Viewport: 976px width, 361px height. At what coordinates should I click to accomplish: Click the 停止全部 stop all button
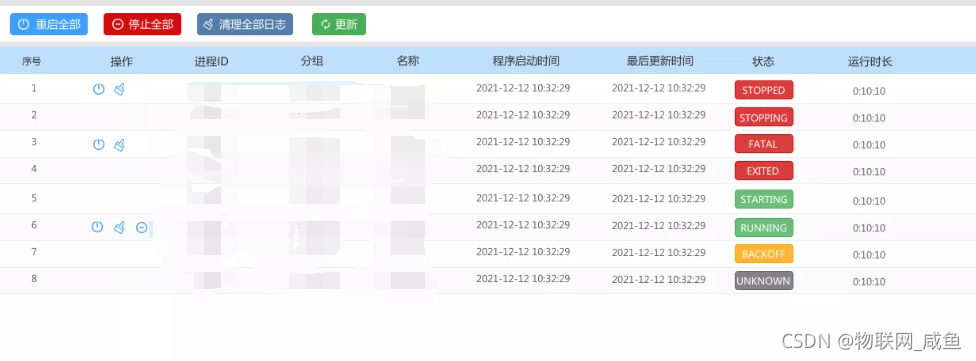tap(142, 24)
